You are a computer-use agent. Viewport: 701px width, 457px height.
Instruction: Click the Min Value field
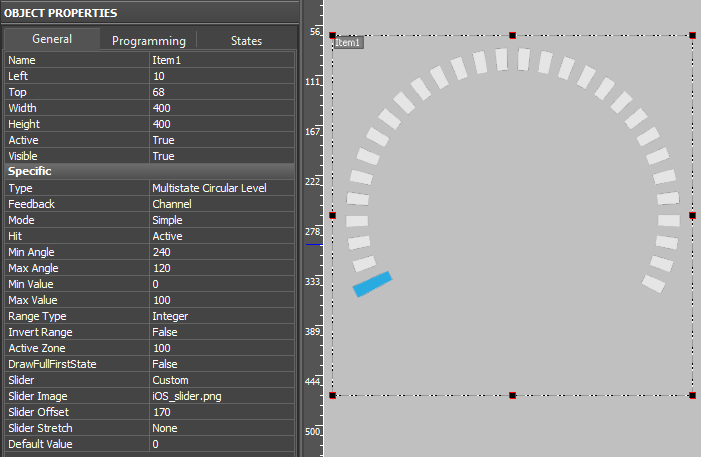tap(222, 284)
